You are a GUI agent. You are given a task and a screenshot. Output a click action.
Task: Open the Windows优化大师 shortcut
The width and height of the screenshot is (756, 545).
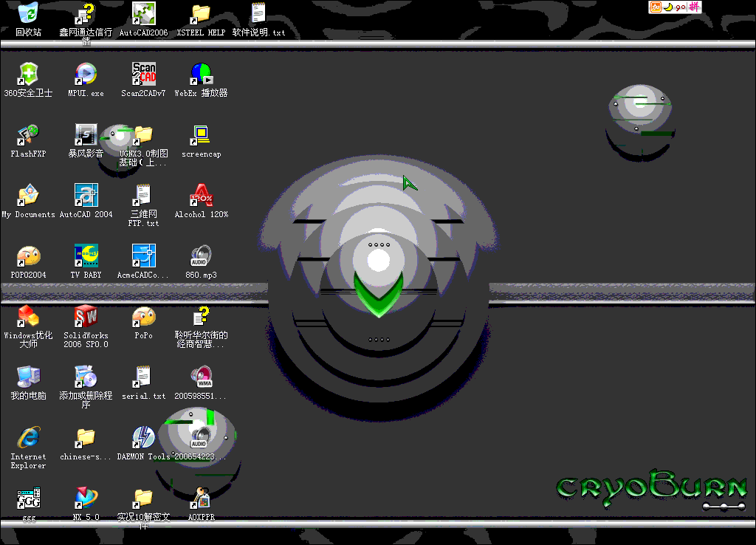coord(29,316)
